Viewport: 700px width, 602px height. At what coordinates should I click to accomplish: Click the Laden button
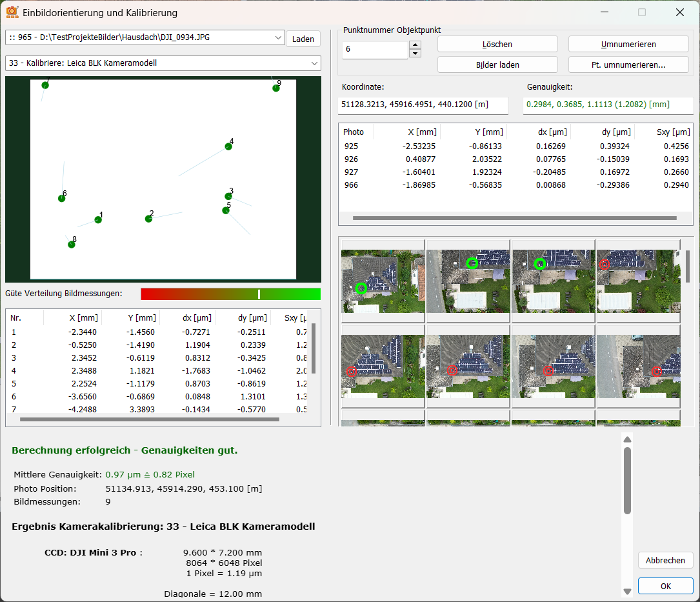(303, 39)
